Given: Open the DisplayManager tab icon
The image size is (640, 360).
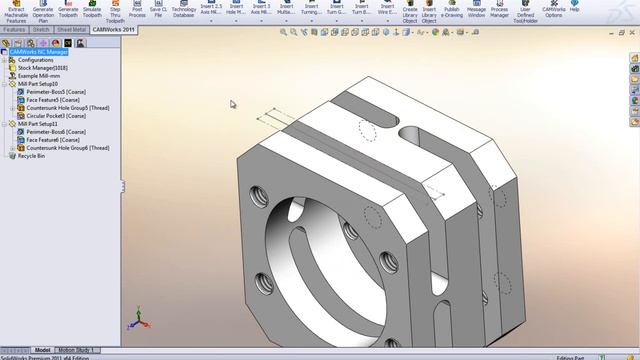Looking at the screenshot, I should [x=56, y=43].
